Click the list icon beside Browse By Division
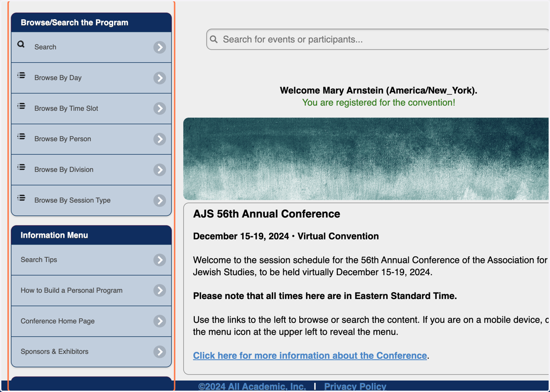This screenshot has width=550, height=392. [21, 167]
